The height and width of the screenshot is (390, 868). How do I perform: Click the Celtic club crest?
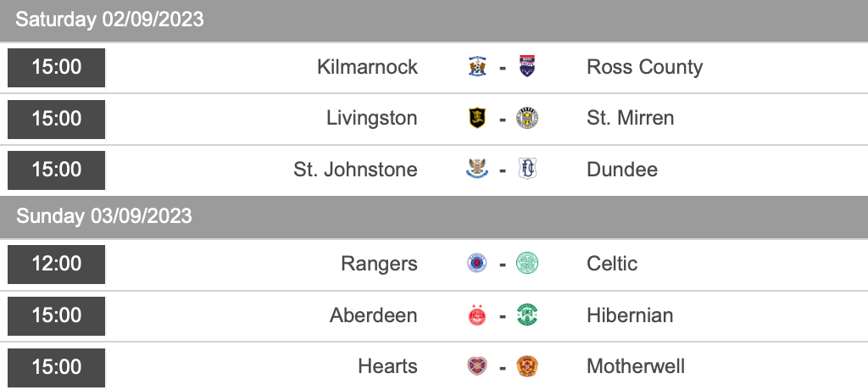(528, 264)
